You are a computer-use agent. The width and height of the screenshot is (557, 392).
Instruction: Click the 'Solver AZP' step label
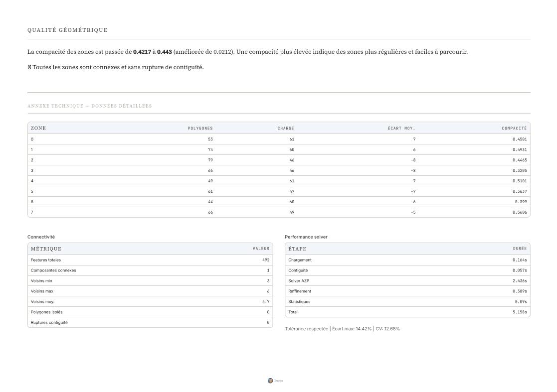299,281
